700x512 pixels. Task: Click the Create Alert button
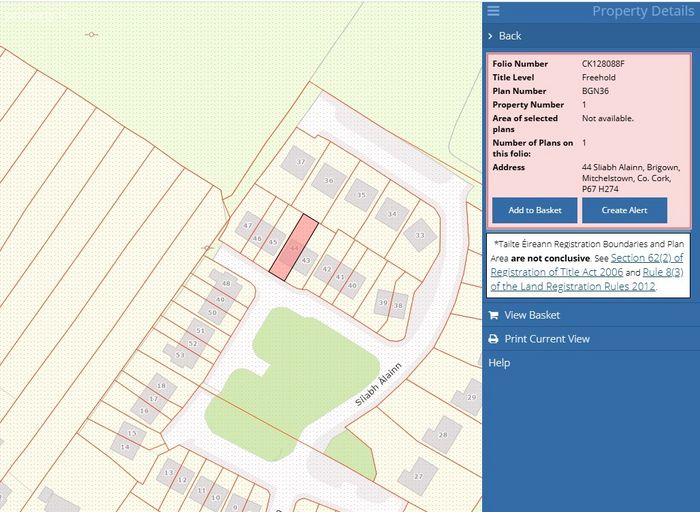click(624, 210)
